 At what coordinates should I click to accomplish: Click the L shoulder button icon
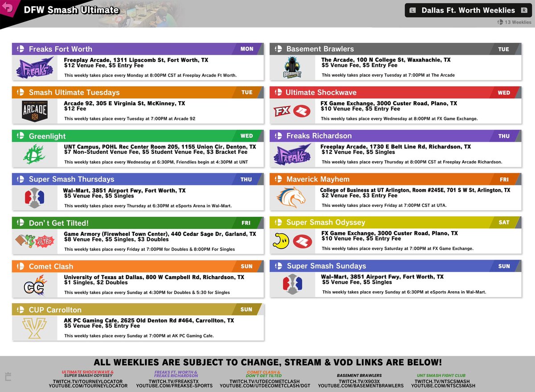(x=412, y=10)
